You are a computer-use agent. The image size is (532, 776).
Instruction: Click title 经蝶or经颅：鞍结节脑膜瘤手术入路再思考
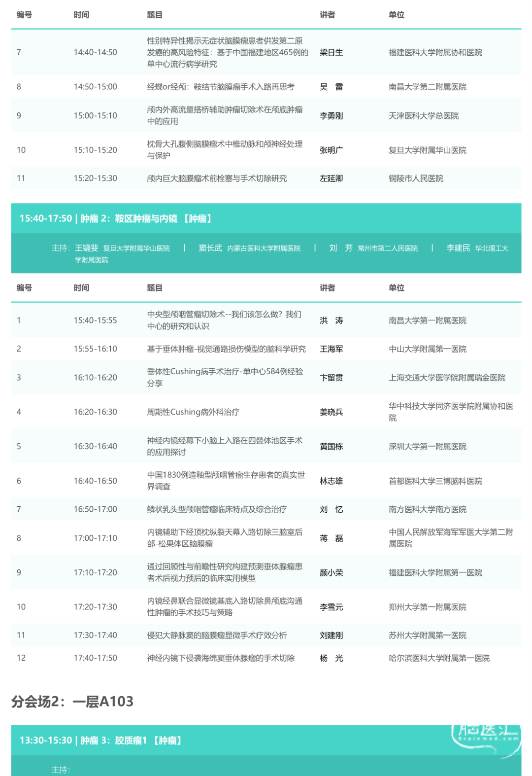point(221,87)
